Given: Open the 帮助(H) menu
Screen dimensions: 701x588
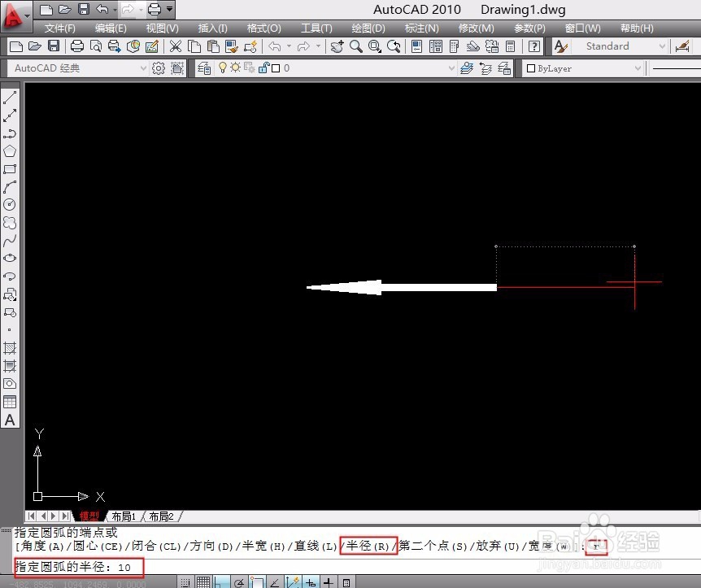Looking at the screenshot, I should click(637, 28).
